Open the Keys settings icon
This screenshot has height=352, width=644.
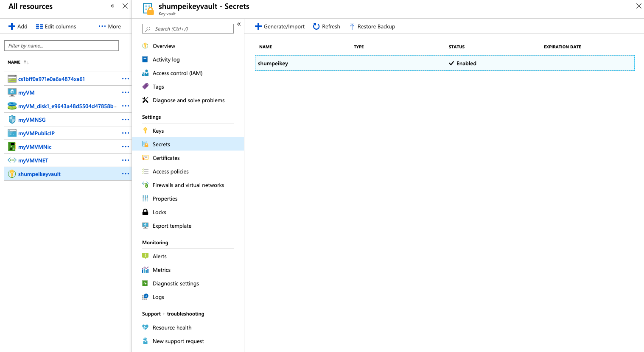(146, 130)
